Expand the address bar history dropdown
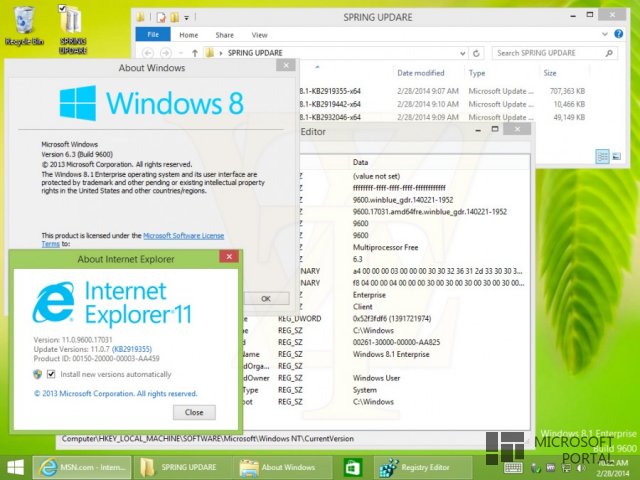Screen dimensions: 640x480 [x=462, y=53]
